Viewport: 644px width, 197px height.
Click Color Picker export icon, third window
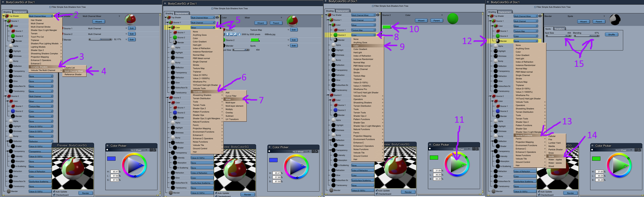pyautogui.click(x=477, y=149)
